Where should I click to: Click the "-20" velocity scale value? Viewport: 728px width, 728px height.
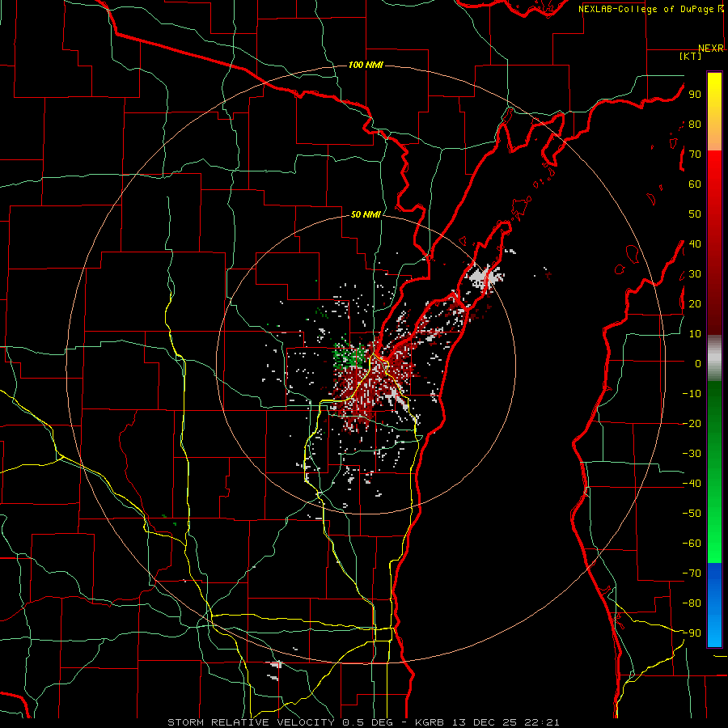[692, 423]
